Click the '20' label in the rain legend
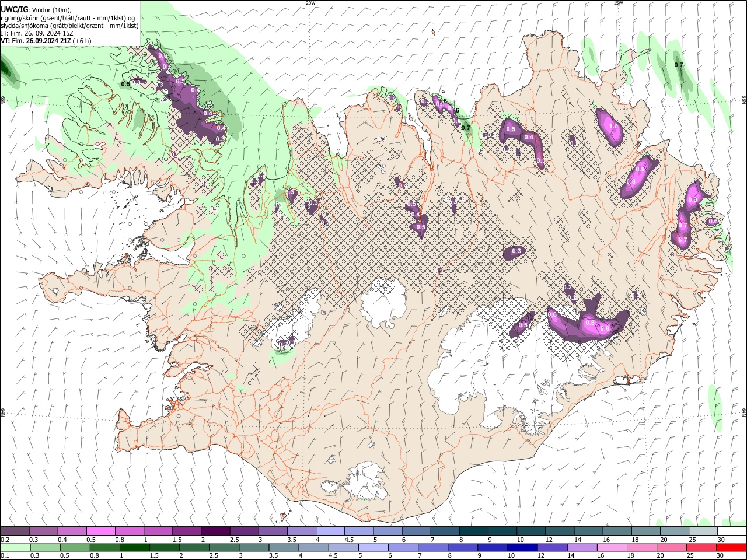747x560 pixels. coord(660,555)
